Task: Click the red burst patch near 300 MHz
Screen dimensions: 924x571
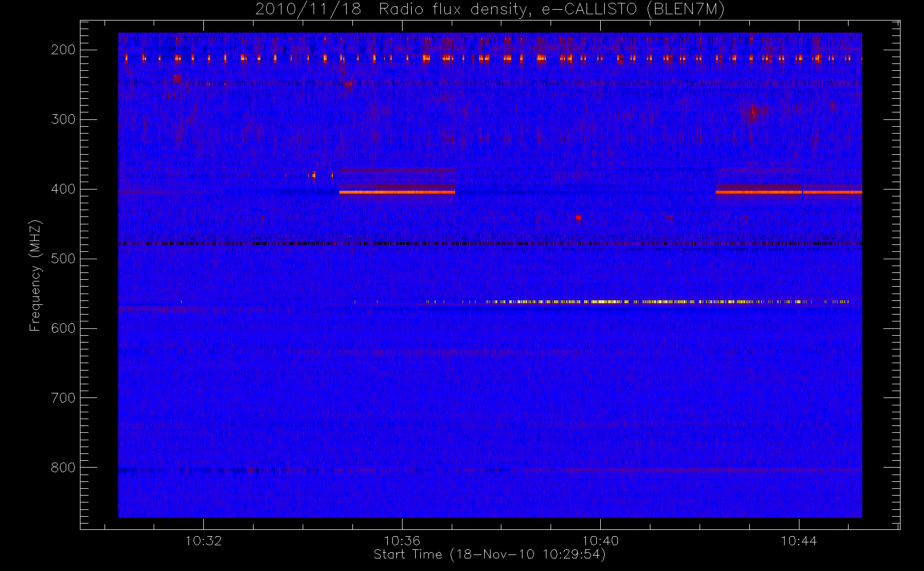Action: click(753, 112)
